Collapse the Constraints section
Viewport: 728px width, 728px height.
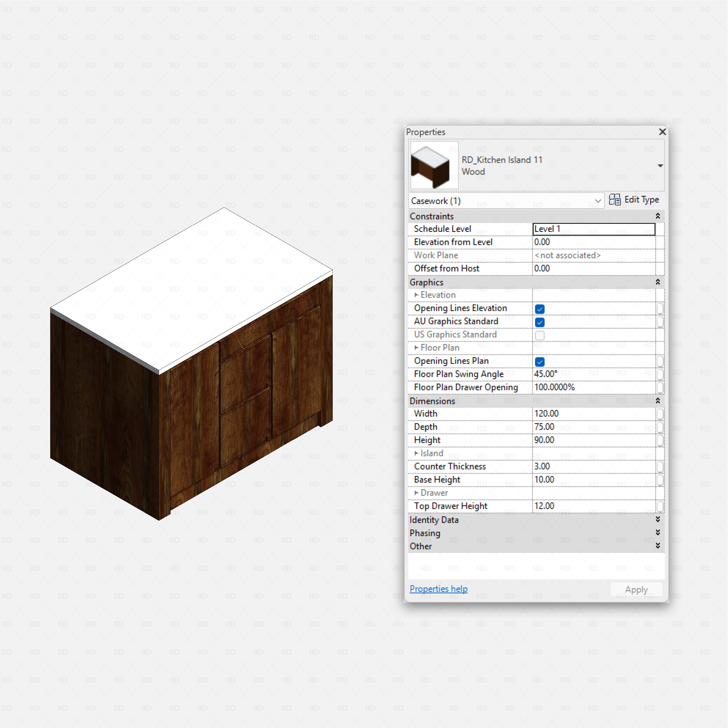(658, 216)
